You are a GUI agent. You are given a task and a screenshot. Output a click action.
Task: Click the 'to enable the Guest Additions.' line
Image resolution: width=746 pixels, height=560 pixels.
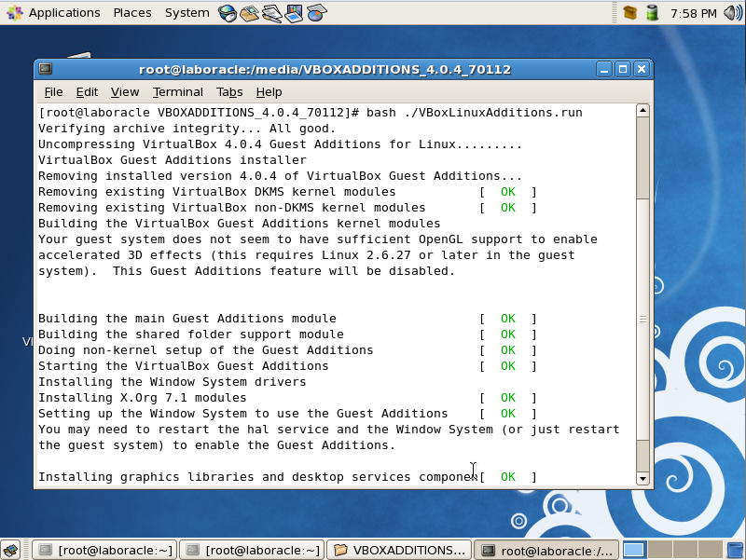(216, 445)
